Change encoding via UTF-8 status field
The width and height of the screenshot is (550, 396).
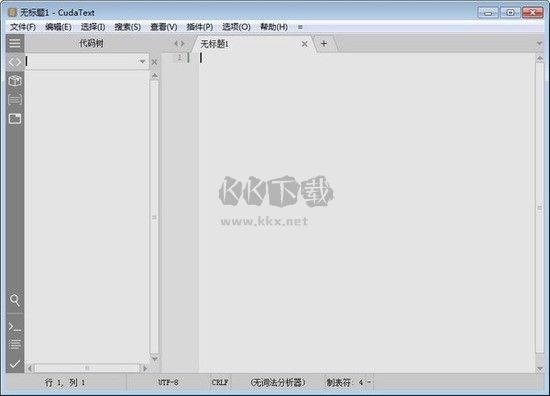pyautogui.click(x=168, y=382)
